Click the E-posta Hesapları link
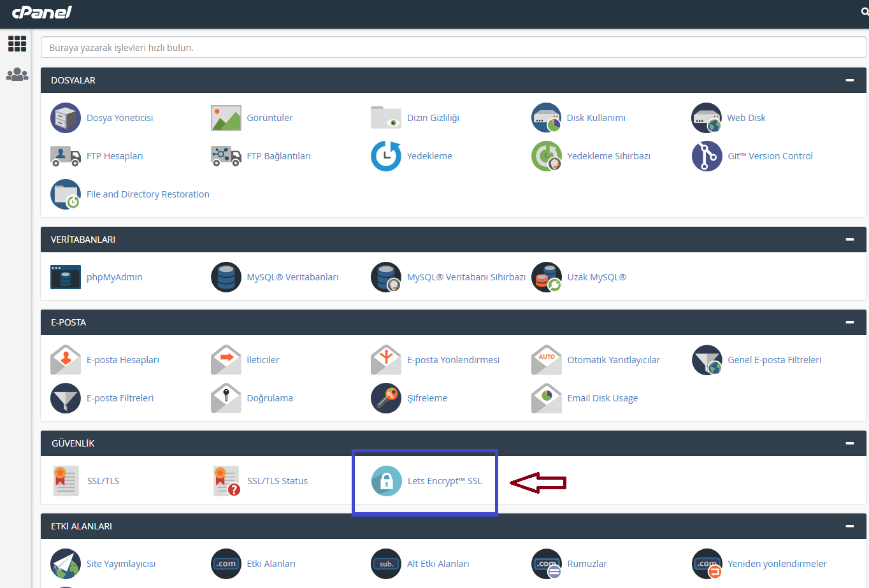The width and height of the screenshot is (869, 588). pyautogui.click(x=123, y=360)
